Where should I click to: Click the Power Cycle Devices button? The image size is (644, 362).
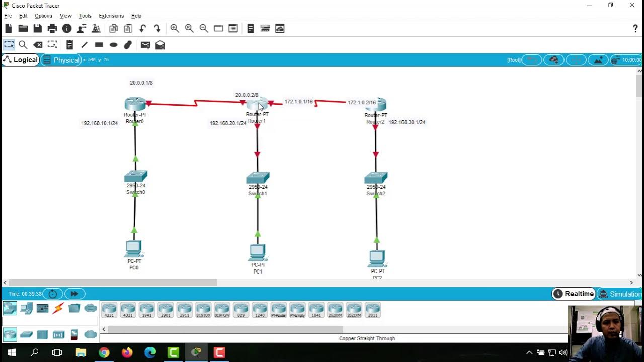tap(53, 294)
